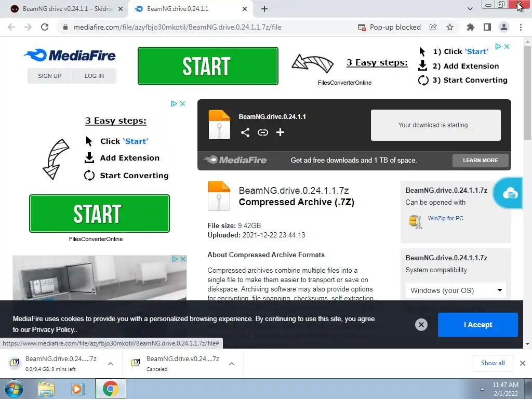
Task: Click the 'Uploaded: 2021-12-22 23:44:13' text
Action: pyautogui.click(x=256, y=235)
